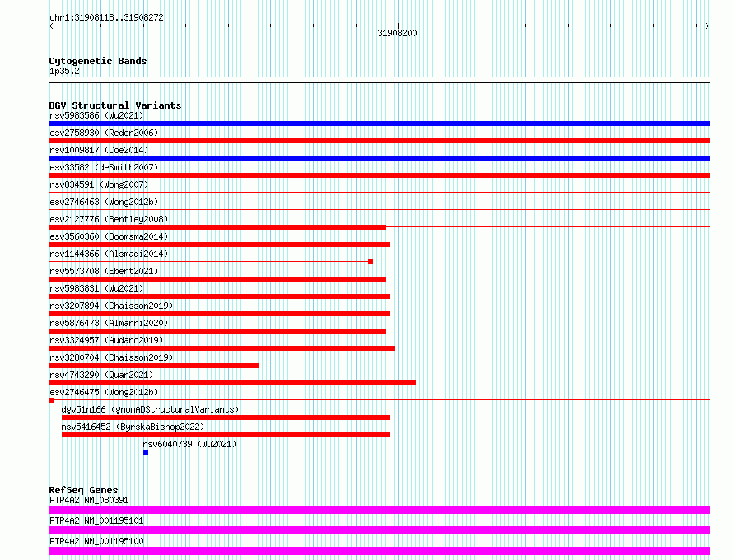
Task: Select the red nsv5573708 variant bar
Action: [x=217, y=279]
